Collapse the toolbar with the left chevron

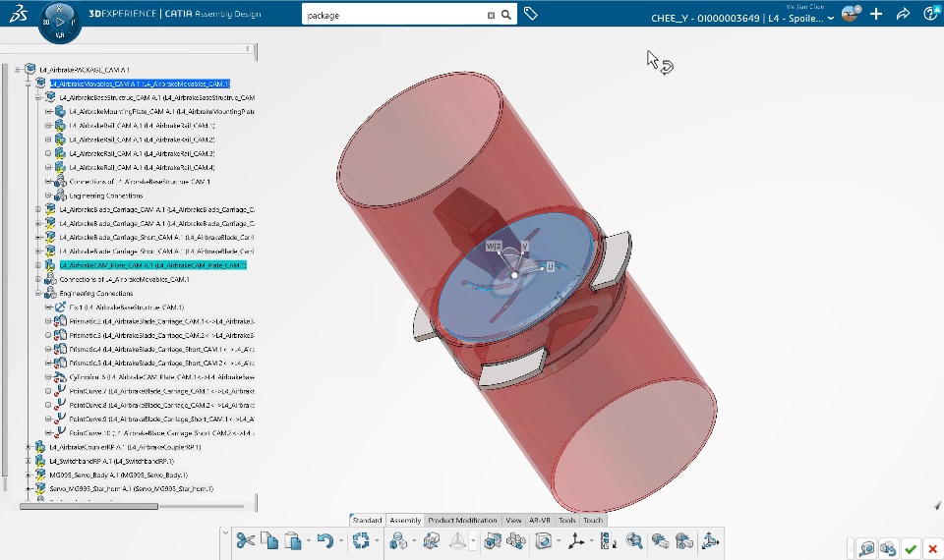coord(225,532)
